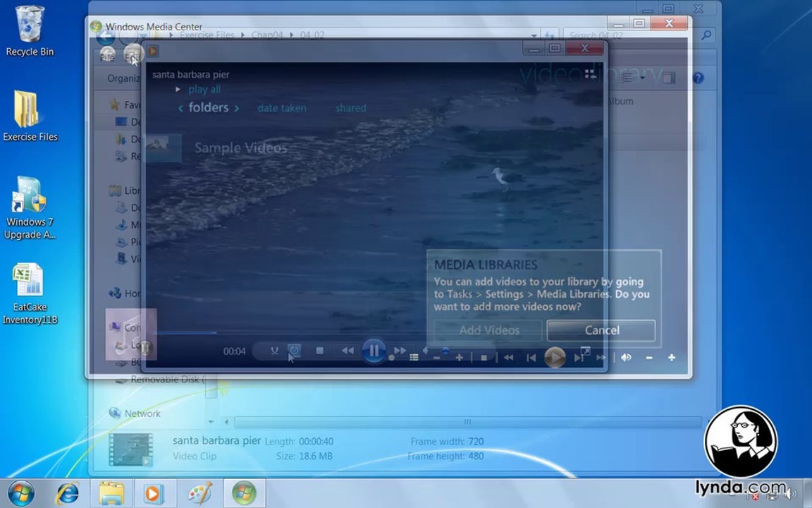Open the Explorer change view dropdown
812x508 pixels.
[x=643, y=78]
